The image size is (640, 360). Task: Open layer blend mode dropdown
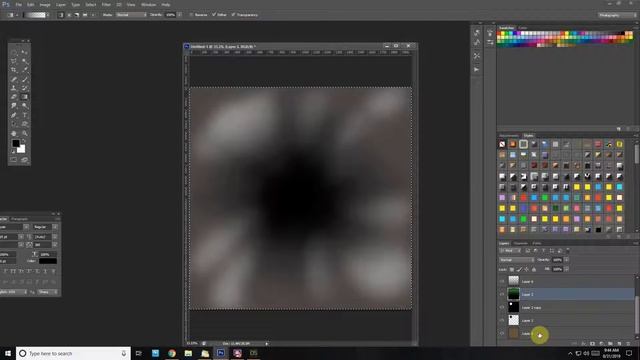tap(517, 260)
